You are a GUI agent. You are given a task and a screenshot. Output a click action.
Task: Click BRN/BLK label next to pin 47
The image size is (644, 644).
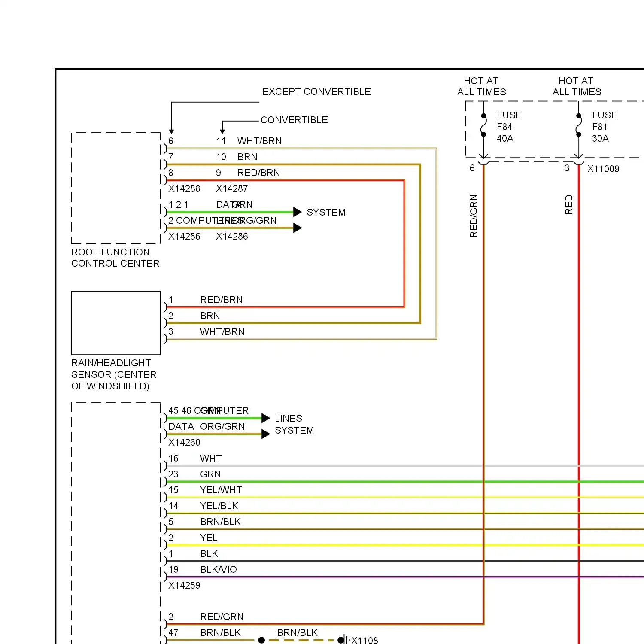coord(220,632)
